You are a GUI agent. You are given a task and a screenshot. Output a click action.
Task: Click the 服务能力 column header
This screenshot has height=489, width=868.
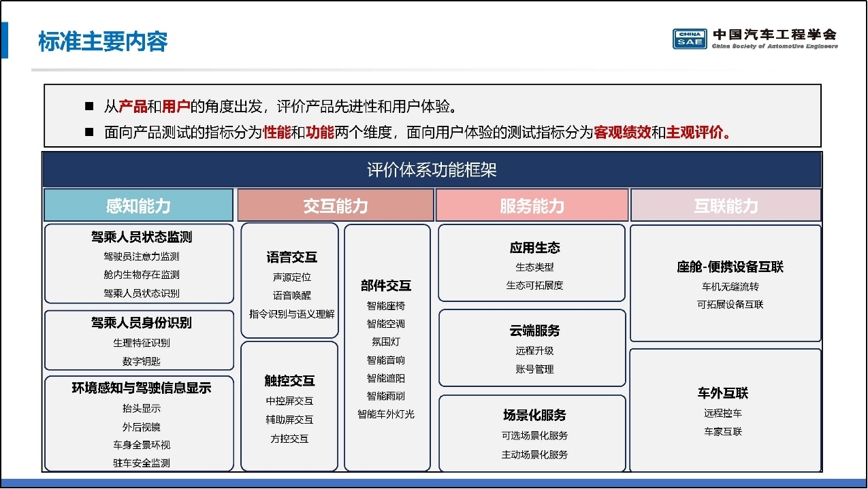(x=532, y=205)
